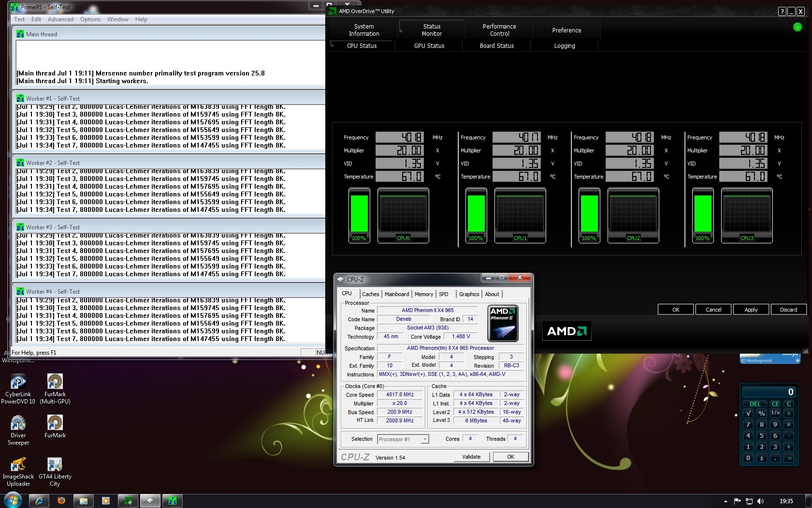Screen dimensions: 812x508
Task: Click the CPU-Z title bar icon
Action: 341,279
